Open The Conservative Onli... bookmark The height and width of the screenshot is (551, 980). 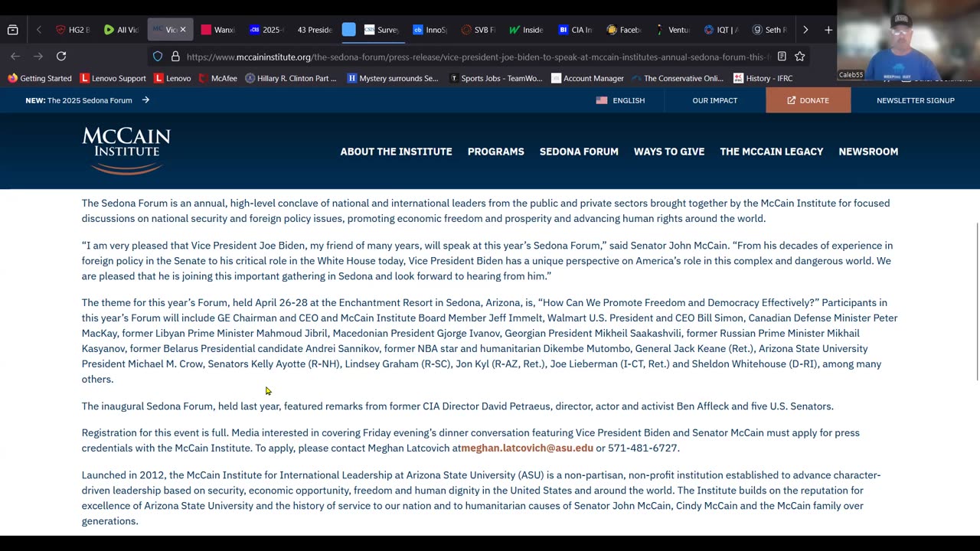tap(678, 78)
